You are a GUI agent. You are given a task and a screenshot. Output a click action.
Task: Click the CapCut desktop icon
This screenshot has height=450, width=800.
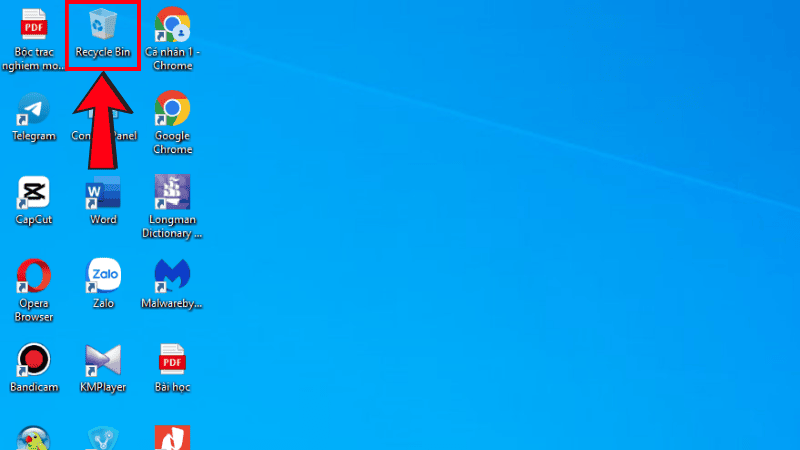tap(33, 192)
